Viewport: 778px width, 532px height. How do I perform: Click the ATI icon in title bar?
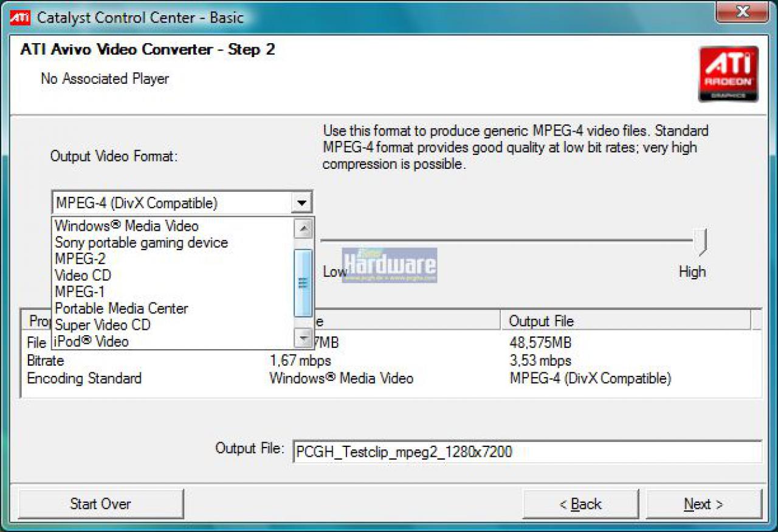pyautogui.click(x=20, y=17)
